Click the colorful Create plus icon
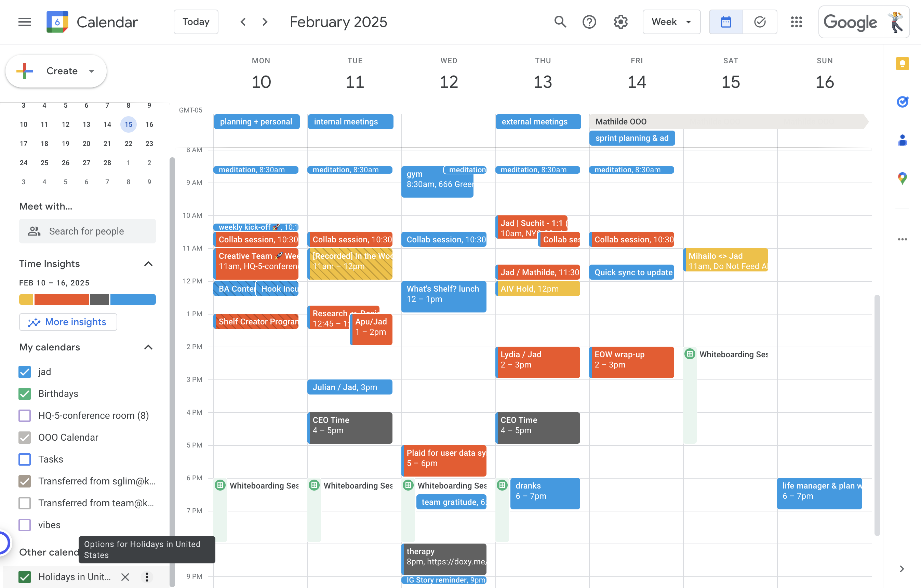This screenshot has width=921, height=588. (25, 71)
